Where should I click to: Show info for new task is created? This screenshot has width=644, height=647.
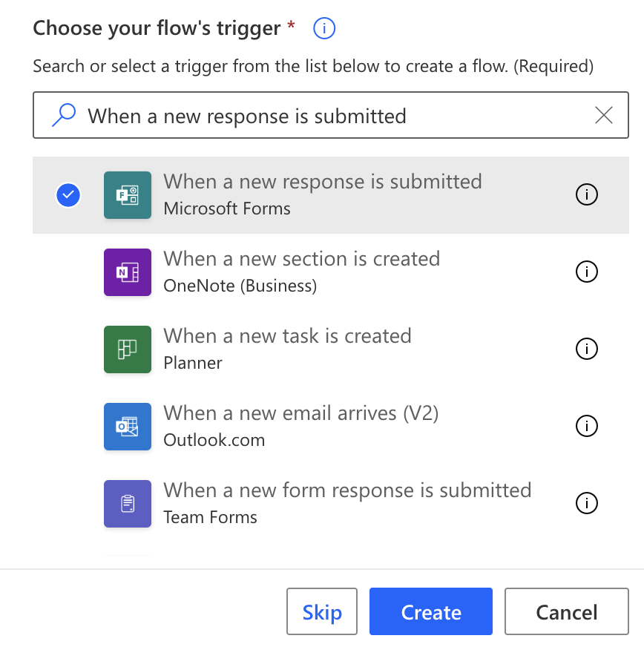point(587,349)
